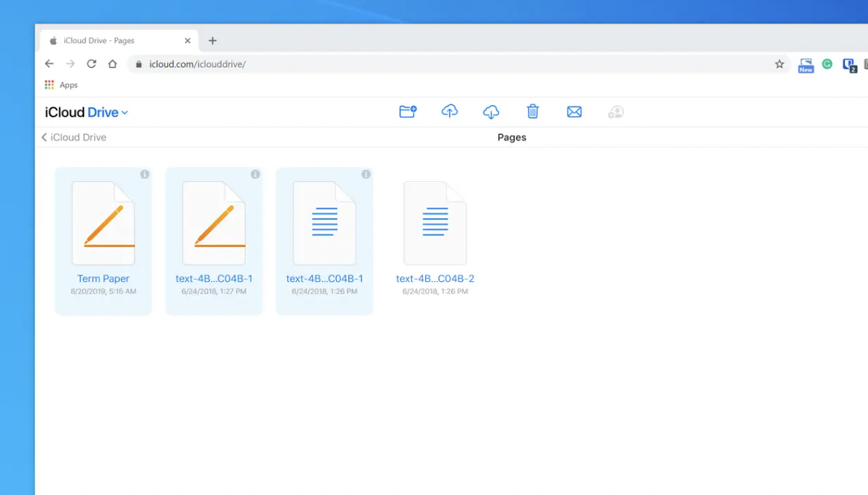Image resolution: width=868 pixels, height=495 pixels.
Task: Click the site lock padlock icon
Action: pos(139,64)
